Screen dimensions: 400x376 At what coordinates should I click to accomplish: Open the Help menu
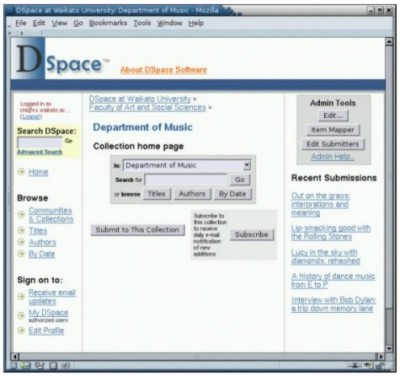tap(196, 23)
